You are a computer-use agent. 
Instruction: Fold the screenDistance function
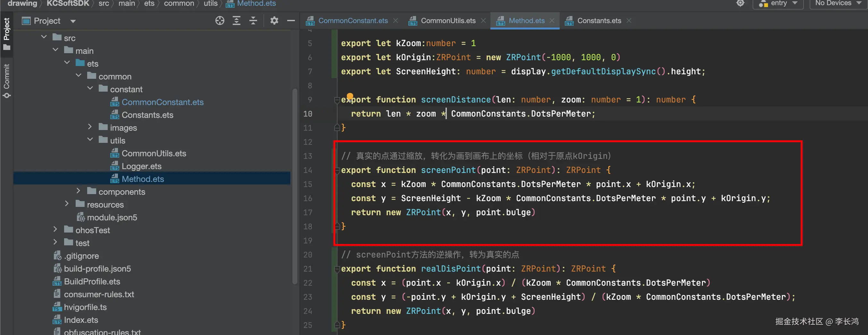coord(337,100)
